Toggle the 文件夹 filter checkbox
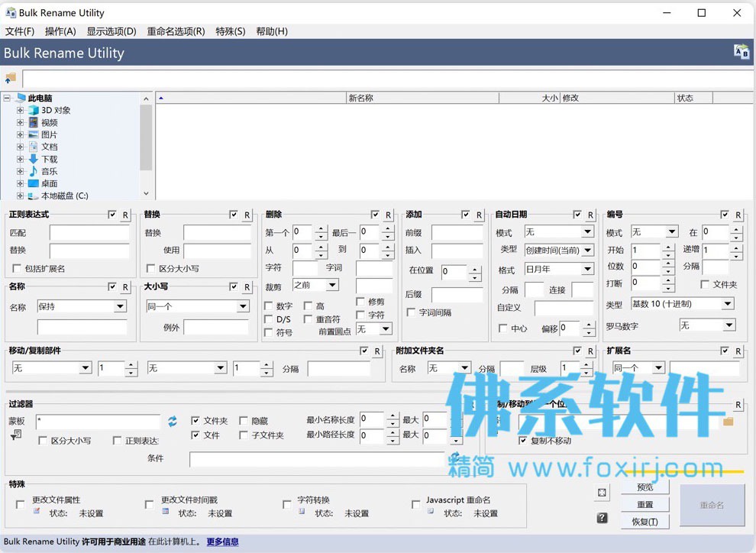This screenshot has width=756, height=553. (x=195, y=420)
